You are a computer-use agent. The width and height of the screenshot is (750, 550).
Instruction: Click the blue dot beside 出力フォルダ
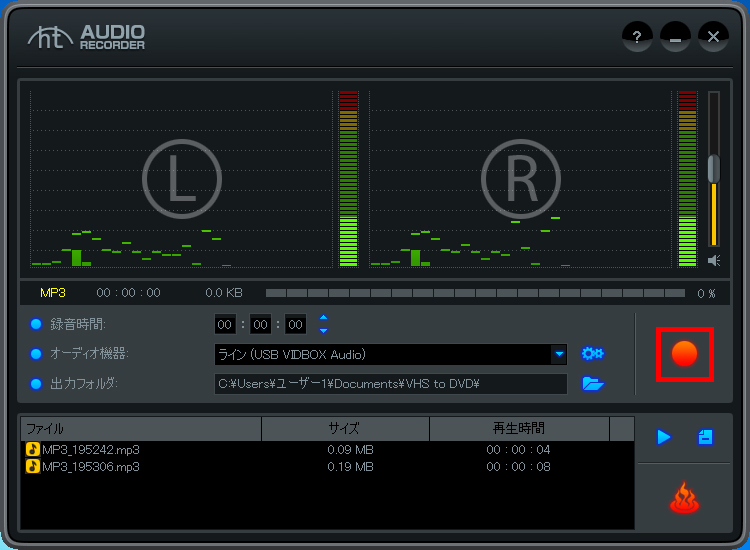point(36,384)
